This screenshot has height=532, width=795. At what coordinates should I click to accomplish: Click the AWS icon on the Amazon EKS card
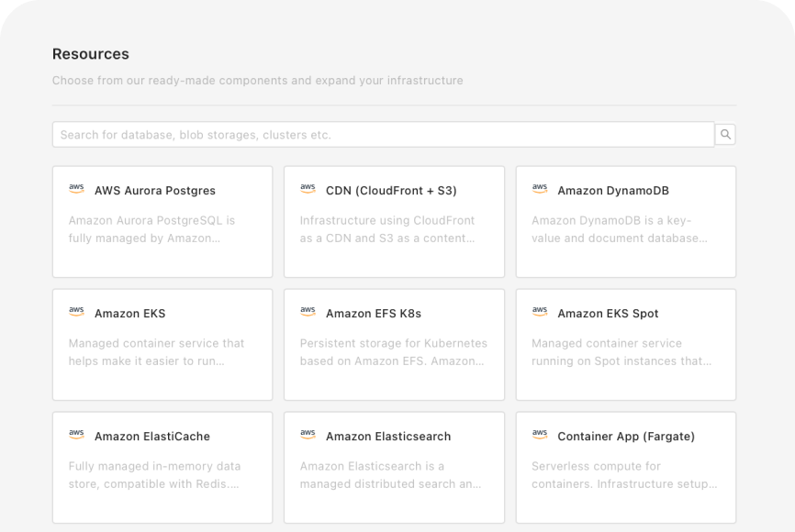click(77, 312)
